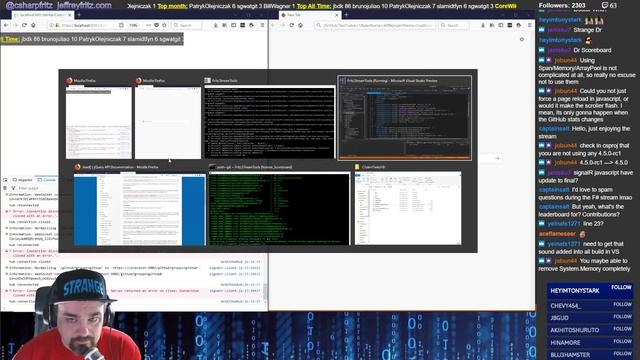Select second Mozilla Firefox thumbnail in task switcher
The image size is (640, 360).
pos(168,118)
